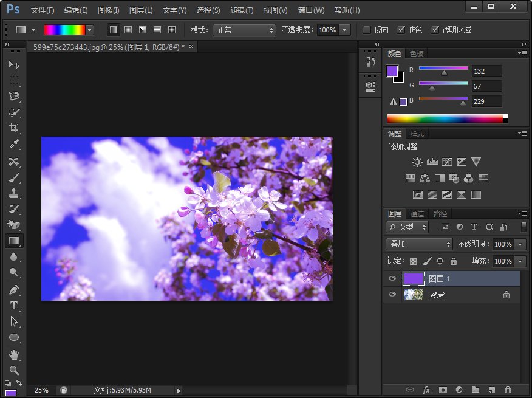Screen dimensions: 532x398
Task: Open the gradient preset picker dropdown
Action: coord(89,29)
